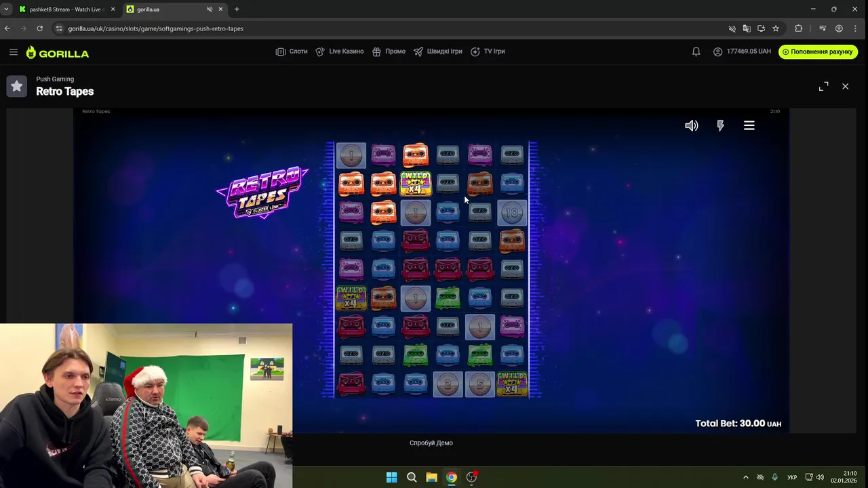Click the Total Bet 30.00 UAH display
Screen dimensions: 868x488
click(x=738, y=423)
